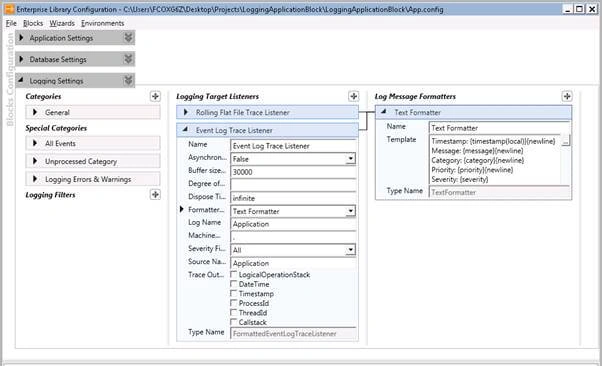
Task: Check the DateTime trace output option
Action: tap(233, 284)
